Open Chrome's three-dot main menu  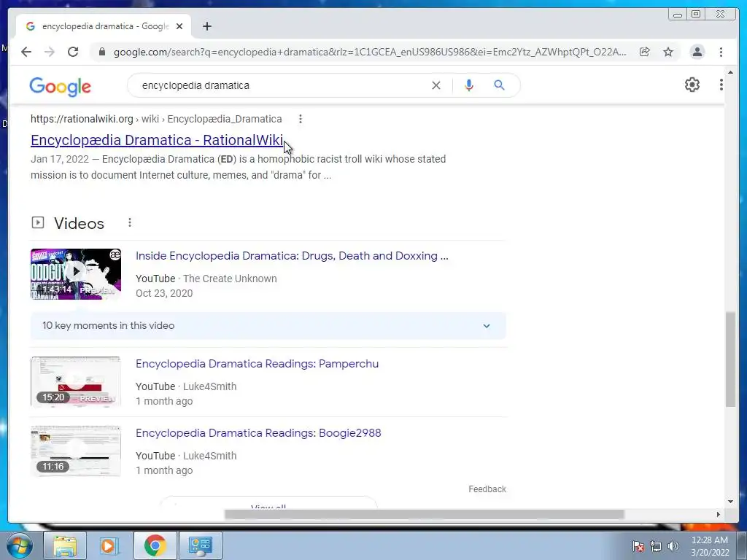click(721, 52)
